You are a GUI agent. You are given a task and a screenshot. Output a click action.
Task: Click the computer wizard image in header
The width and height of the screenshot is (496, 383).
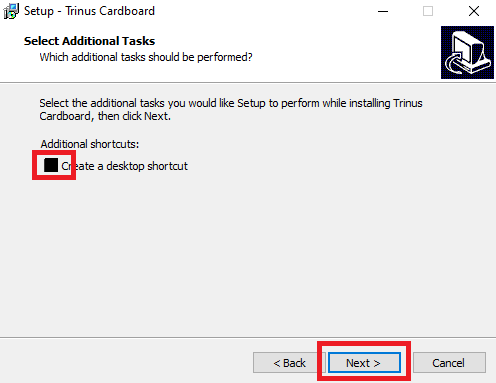[x=467, y=52]
